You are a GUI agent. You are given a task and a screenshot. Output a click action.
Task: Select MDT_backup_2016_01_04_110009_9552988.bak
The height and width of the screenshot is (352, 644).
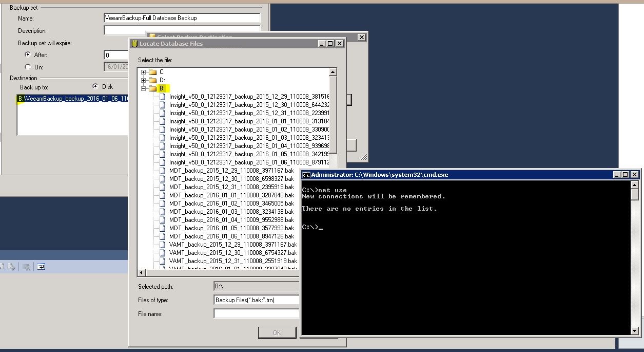231,220
